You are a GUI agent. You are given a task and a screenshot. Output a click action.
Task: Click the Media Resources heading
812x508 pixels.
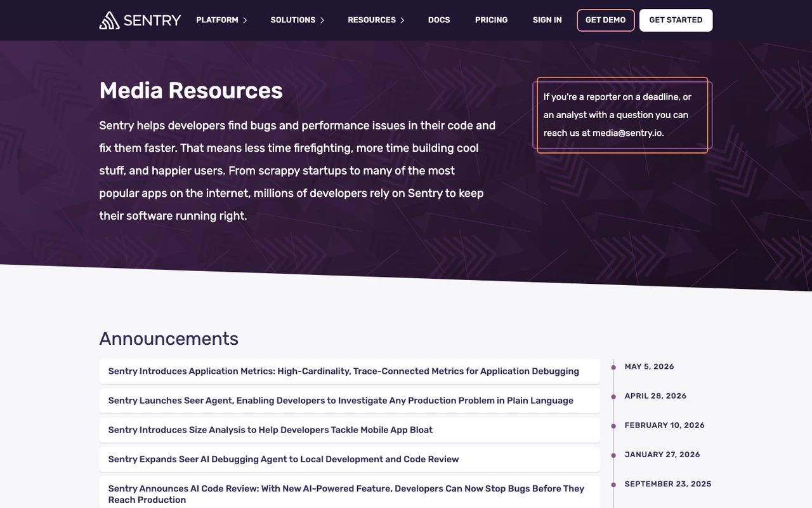point(191,91)
